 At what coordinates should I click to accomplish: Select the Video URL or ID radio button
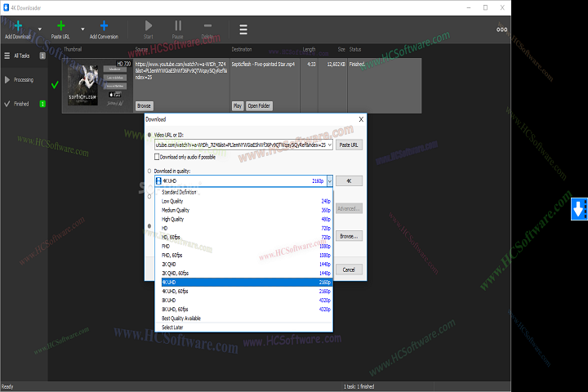149,135
